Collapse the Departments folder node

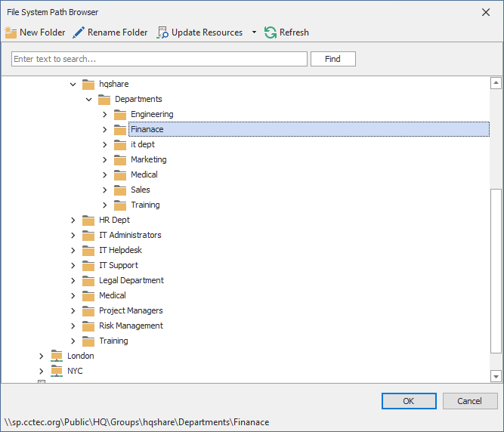88,99
